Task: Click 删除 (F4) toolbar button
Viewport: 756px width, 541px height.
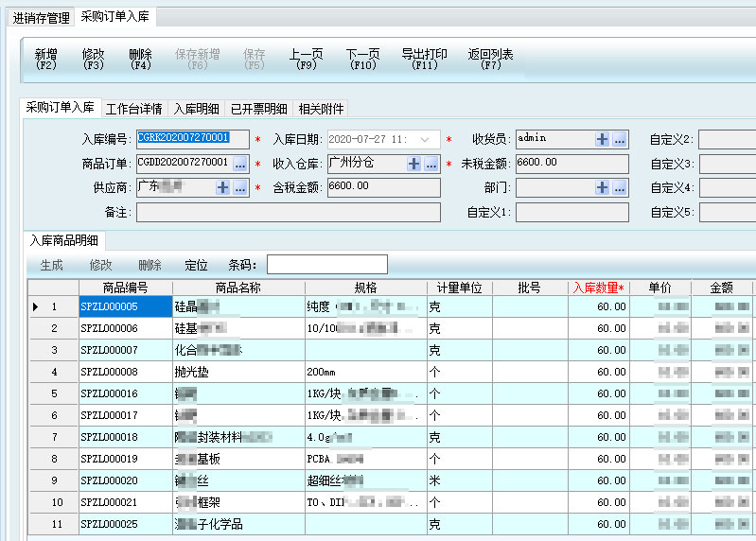Action: tap(140, 60)
